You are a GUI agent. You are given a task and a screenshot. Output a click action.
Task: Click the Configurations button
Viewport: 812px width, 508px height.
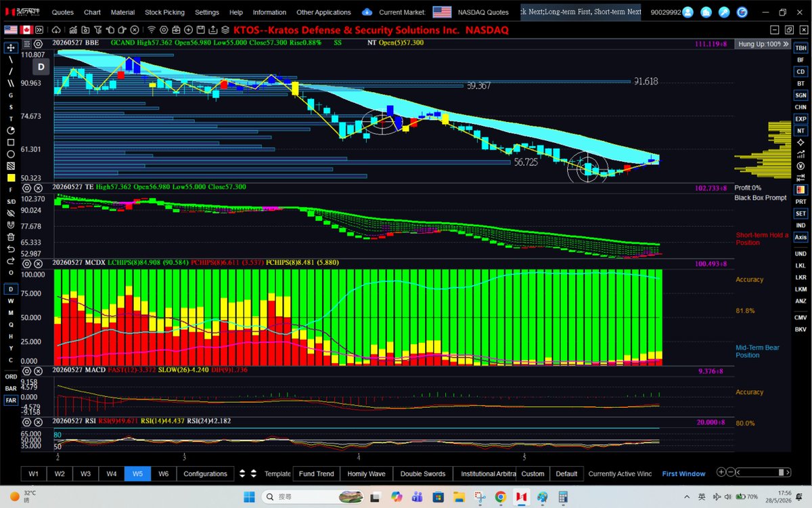[205, 473]
